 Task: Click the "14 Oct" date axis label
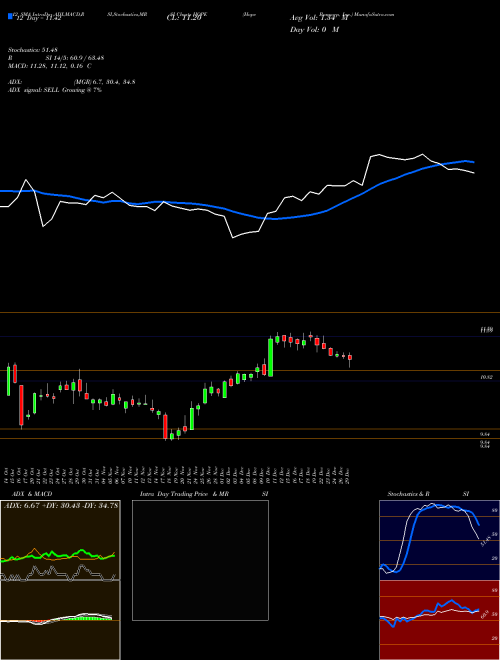pos(8,474)
